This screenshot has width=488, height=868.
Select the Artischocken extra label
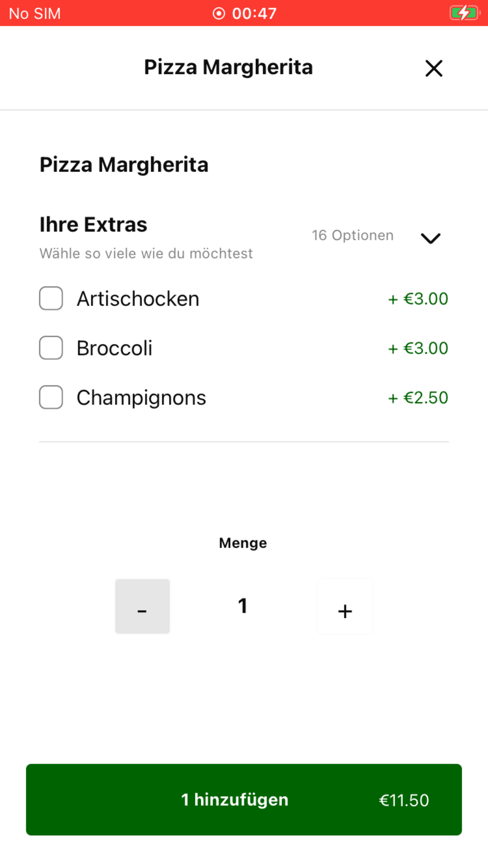pos(138,299)
